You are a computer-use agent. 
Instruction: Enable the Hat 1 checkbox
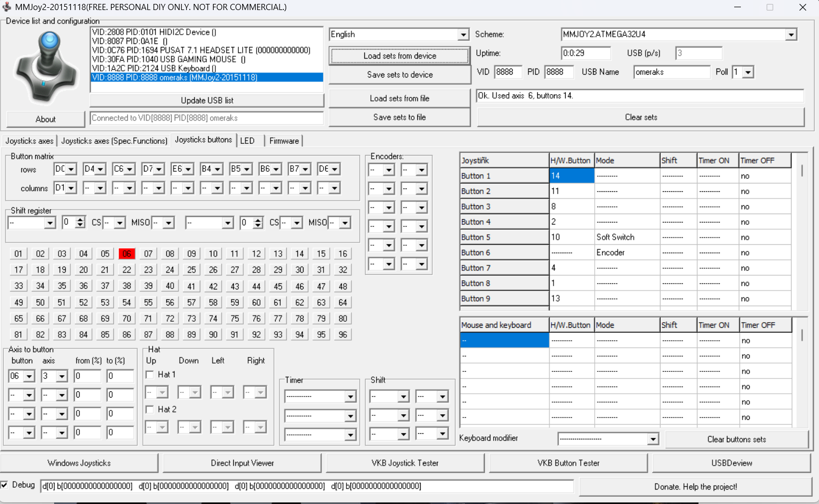(x=150, y=375)
